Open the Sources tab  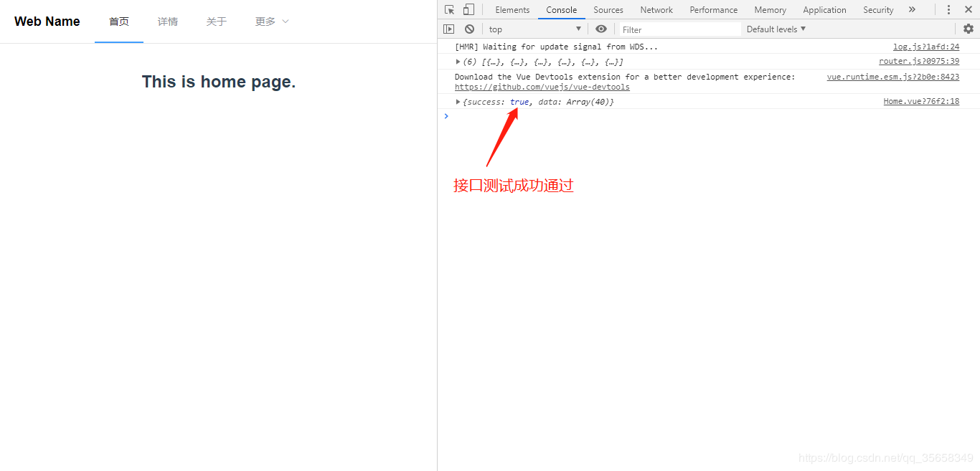click(608, 10)
